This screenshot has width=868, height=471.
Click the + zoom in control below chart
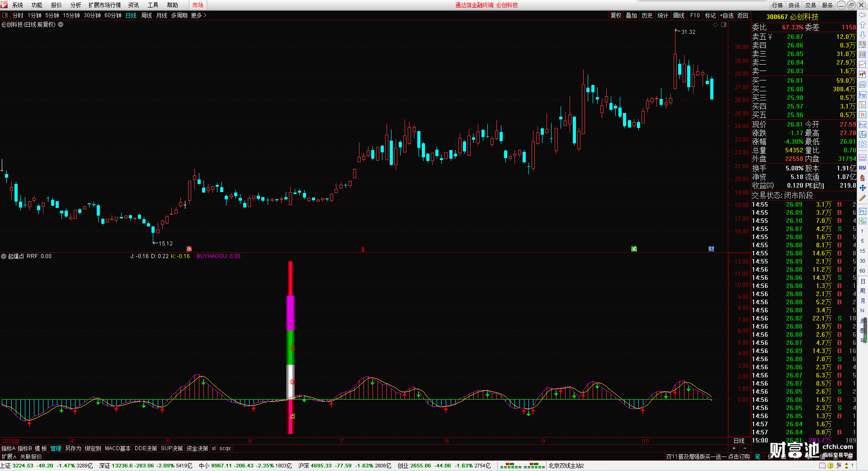[x=734, y=448]
